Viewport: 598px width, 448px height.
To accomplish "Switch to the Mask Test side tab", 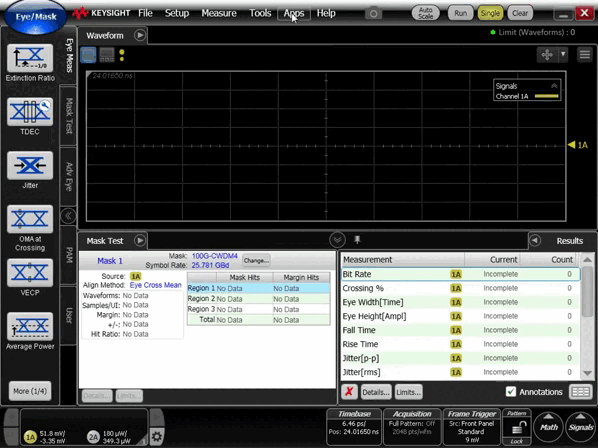I will click(x=69, y=116).
